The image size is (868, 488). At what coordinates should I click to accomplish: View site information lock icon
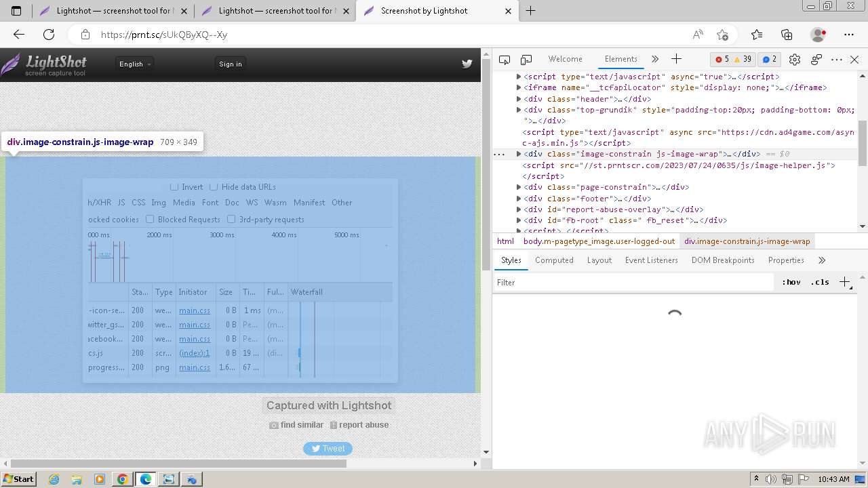pos(85,35)
